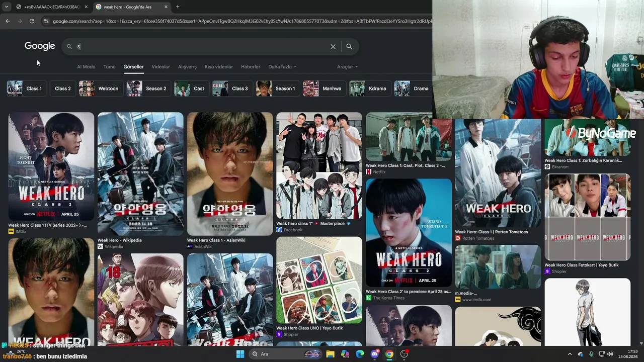
Task: Switch to the 'AI Modu' tab
Action: 86,67
